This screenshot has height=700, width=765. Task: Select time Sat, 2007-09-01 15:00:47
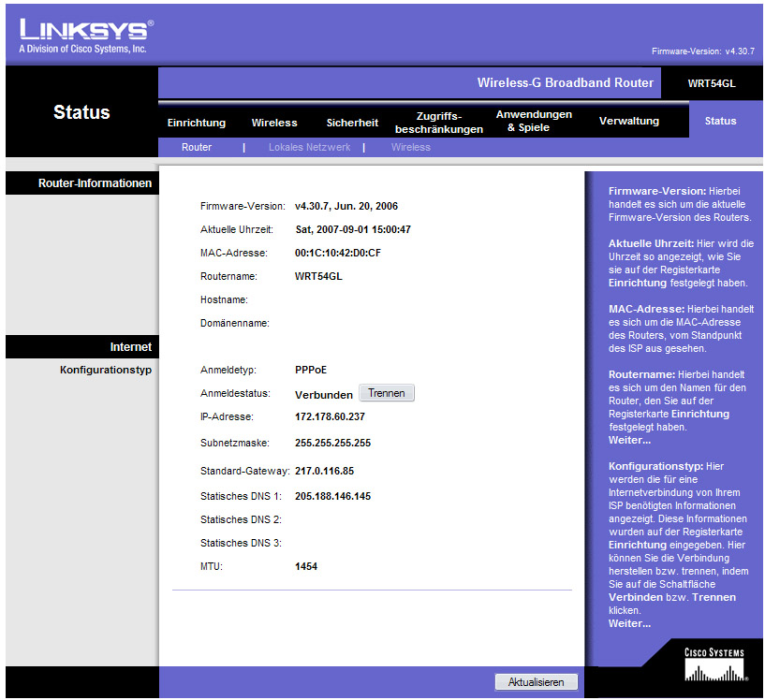(x=353, y=229)
